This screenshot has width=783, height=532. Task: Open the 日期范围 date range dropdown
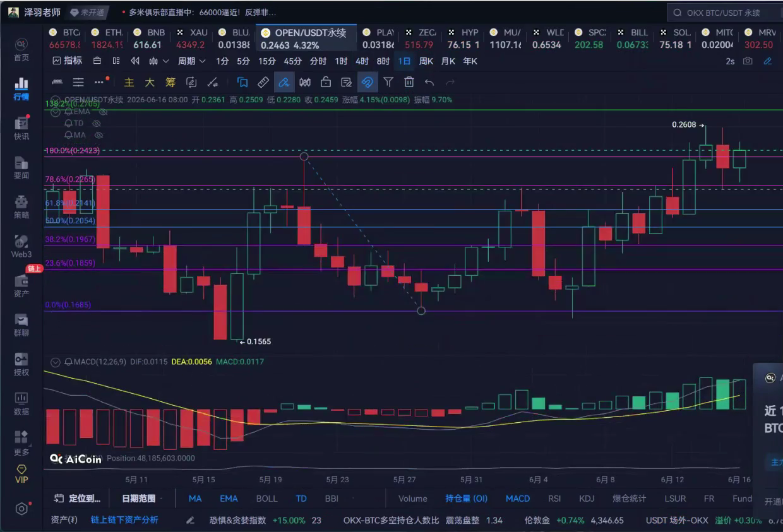[142, 499]
